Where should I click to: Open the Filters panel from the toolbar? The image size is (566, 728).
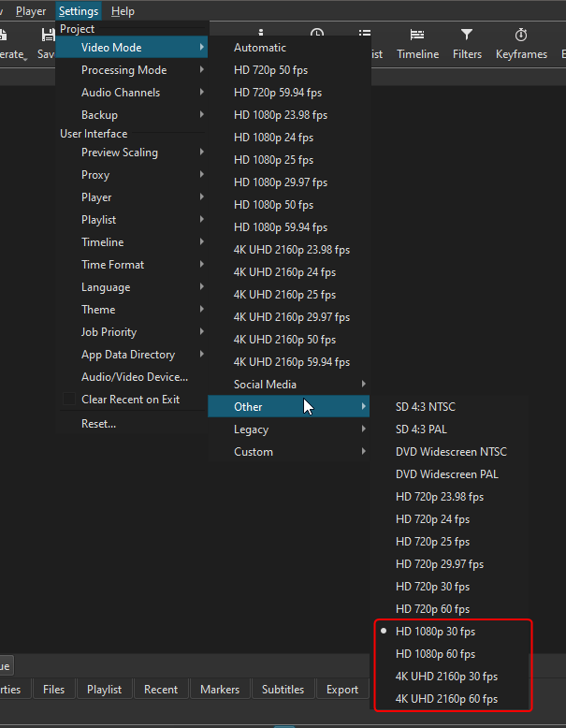tap(467, 43)
